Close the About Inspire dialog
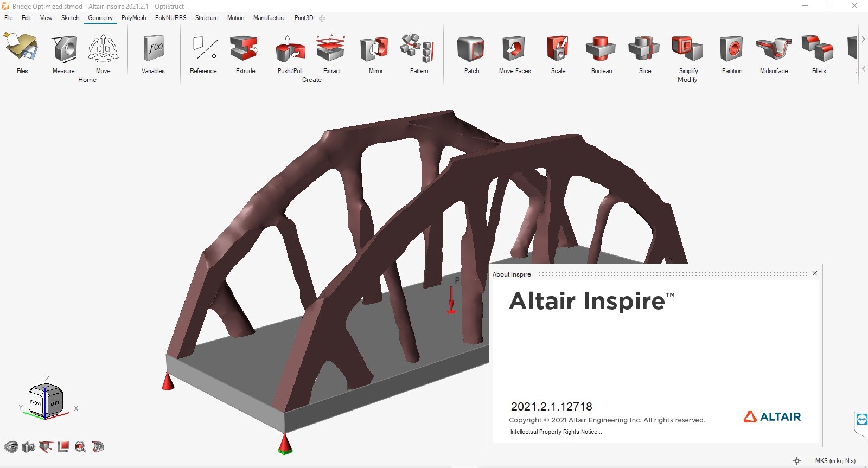 coord(815,273)
